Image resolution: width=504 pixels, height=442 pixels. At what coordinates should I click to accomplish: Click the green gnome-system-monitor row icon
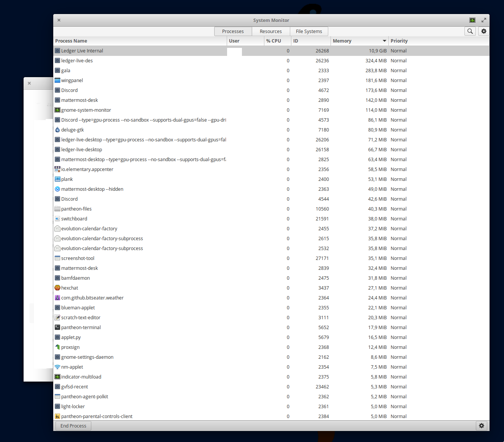click(x=57, y=110)
